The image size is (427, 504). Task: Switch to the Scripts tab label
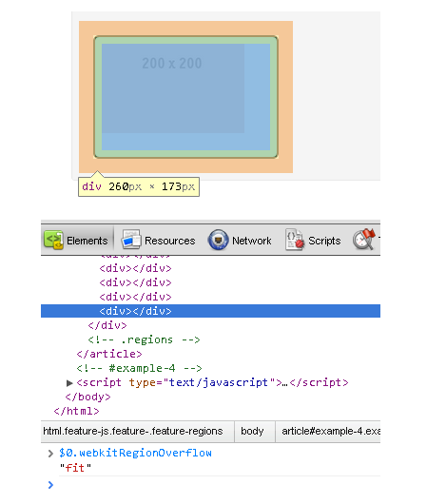coord(324,241)
